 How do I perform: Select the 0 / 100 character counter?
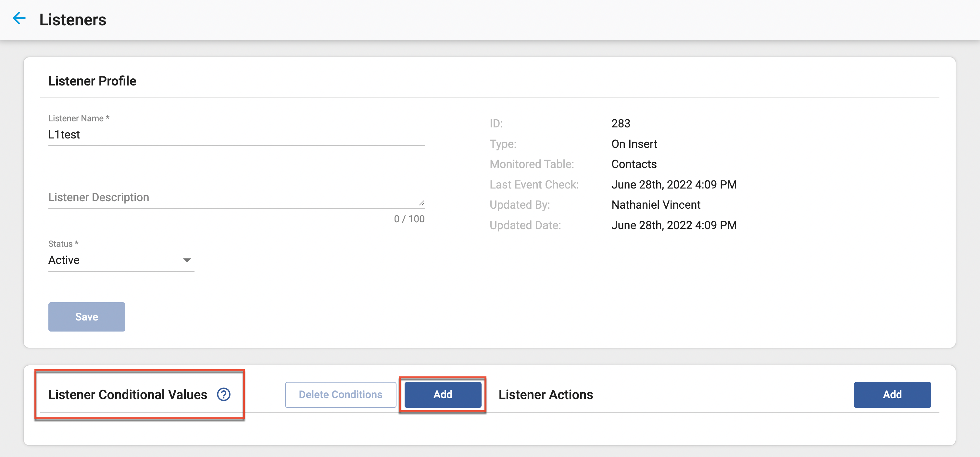tap(409, 219)
